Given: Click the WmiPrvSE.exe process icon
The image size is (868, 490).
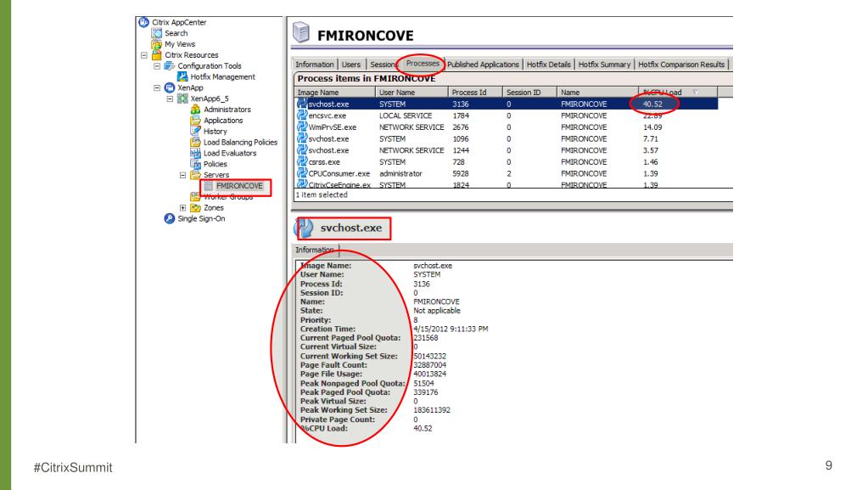Looking at the screenshot, I should [x=302, y=127].
